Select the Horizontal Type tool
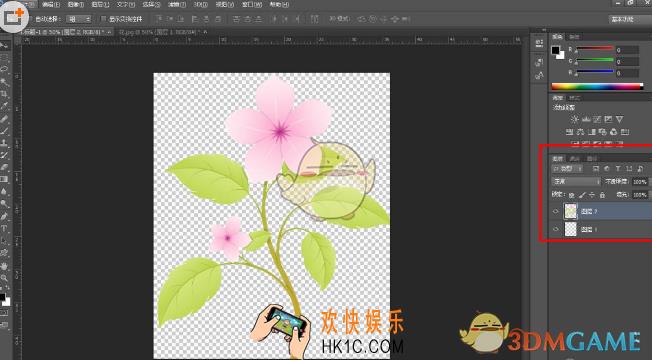Screen dimensions: 652x360 (5, 228)
